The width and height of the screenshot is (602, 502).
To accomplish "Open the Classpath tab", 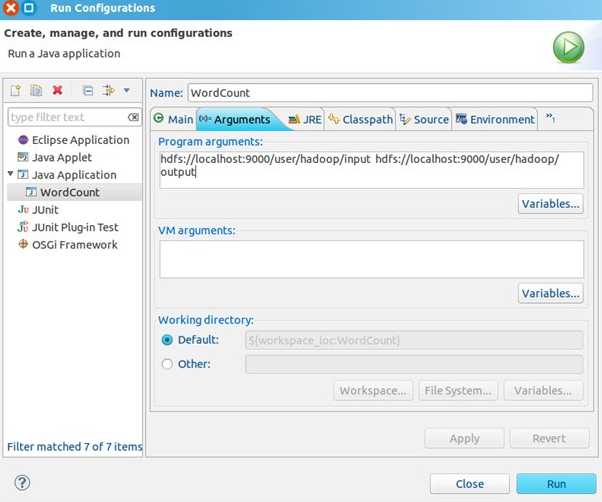I will pos(361,120).
